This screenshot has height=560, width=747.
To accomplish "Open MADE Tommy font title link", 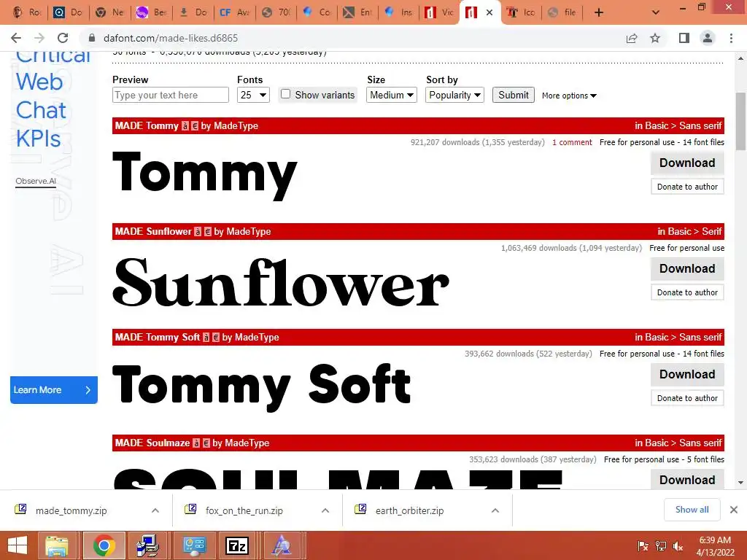I will point(147,126).
